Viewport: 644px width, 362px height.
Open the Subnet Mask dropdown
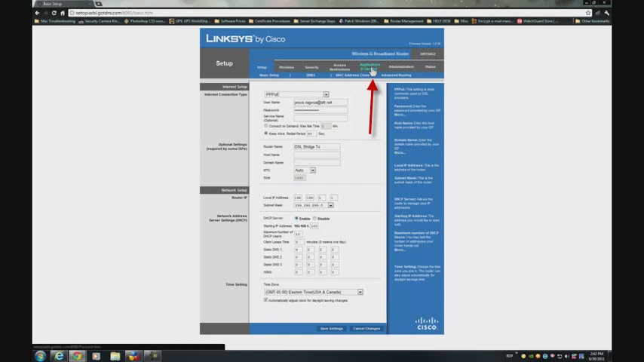point(314,205)
